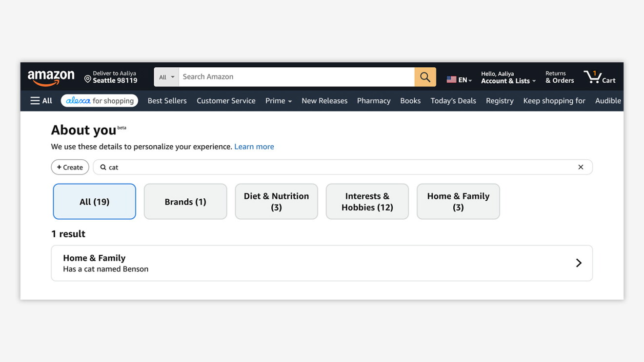Open Returns & Orders
Viewport: 644px width, 362px height.
tap(560, 77)
